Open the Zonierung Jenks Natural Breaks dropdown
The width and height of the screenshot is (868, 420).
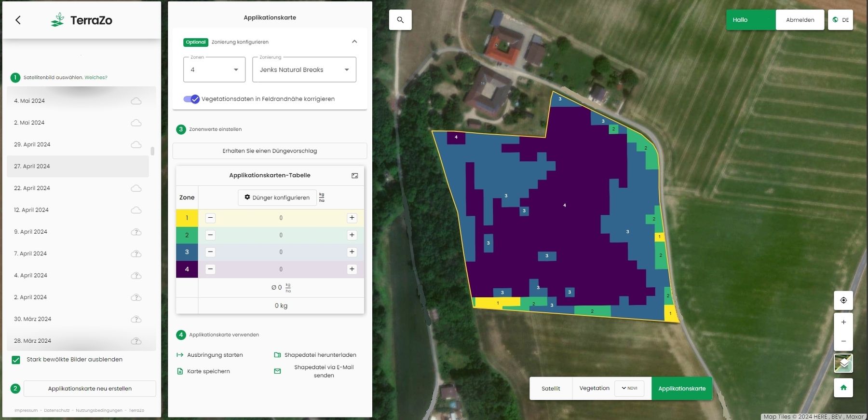point(304,70)
